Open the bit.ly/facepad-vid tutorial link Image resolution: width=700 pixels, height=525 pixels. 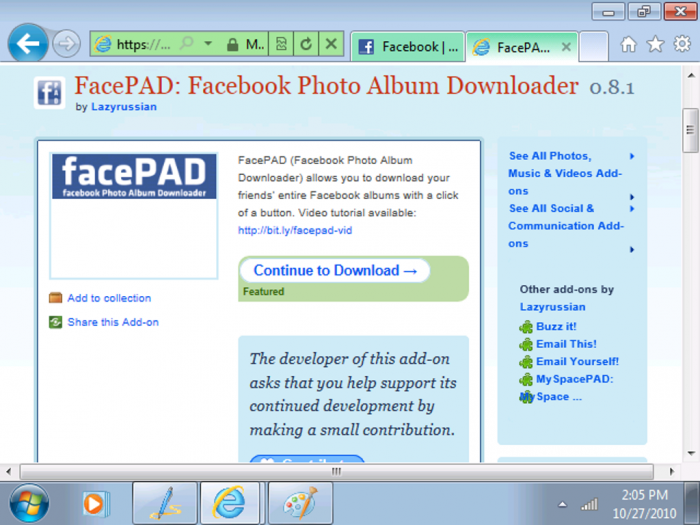pyautogui.click(x=295, y=230)
